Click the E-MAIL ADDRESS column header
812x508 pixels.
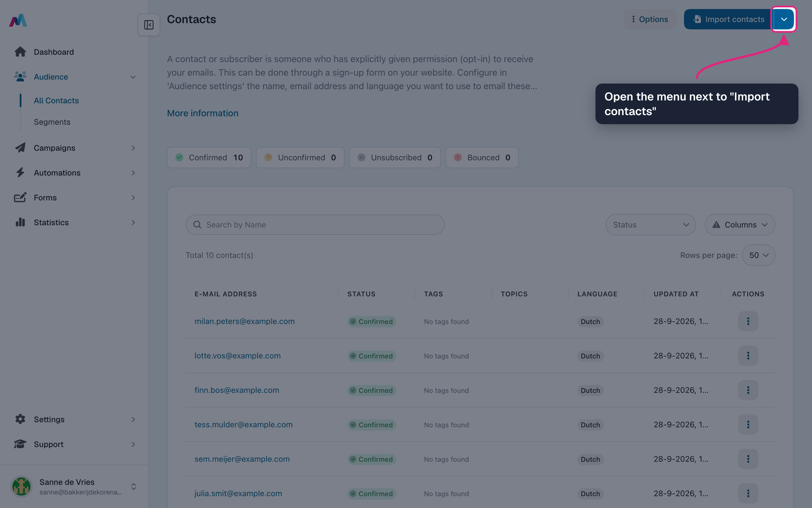coord(226,294)
